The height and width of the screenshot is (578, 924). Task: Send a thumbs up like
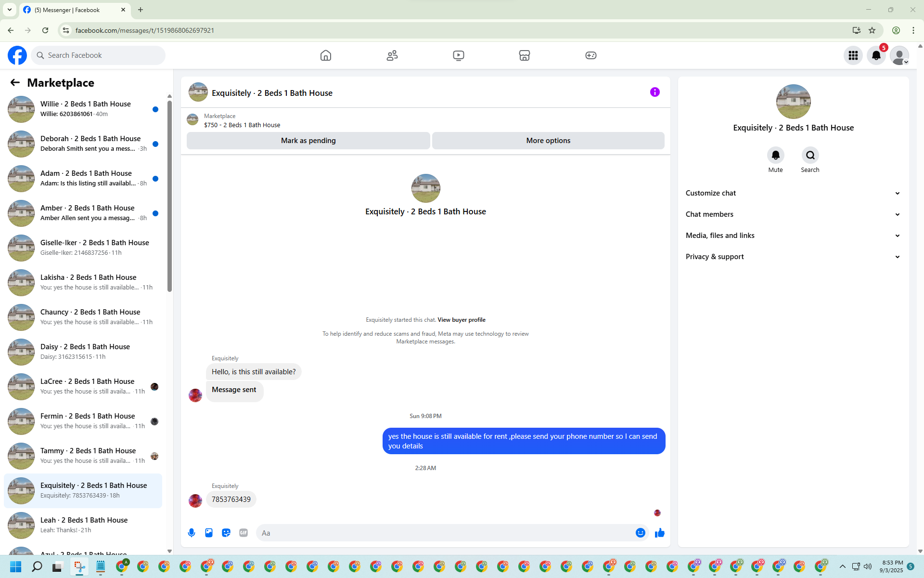click(x=660, y=533)
